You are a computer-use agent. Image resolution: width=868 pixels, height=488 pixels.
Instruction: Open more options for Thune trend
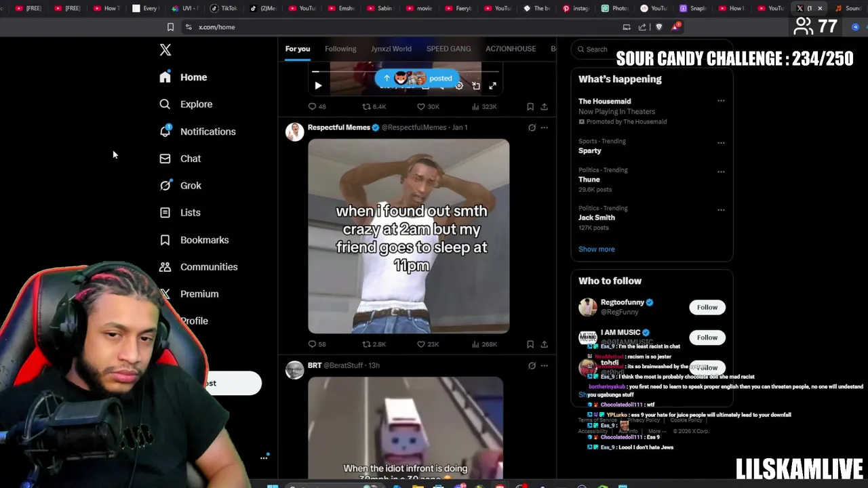coord(721,171)
